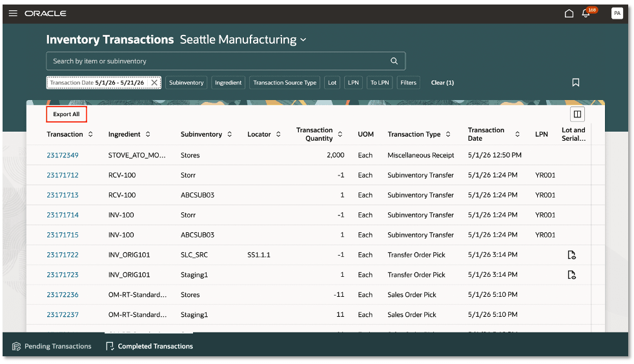
Task: Open transaction 23172349 link
Action: [63, 155]
